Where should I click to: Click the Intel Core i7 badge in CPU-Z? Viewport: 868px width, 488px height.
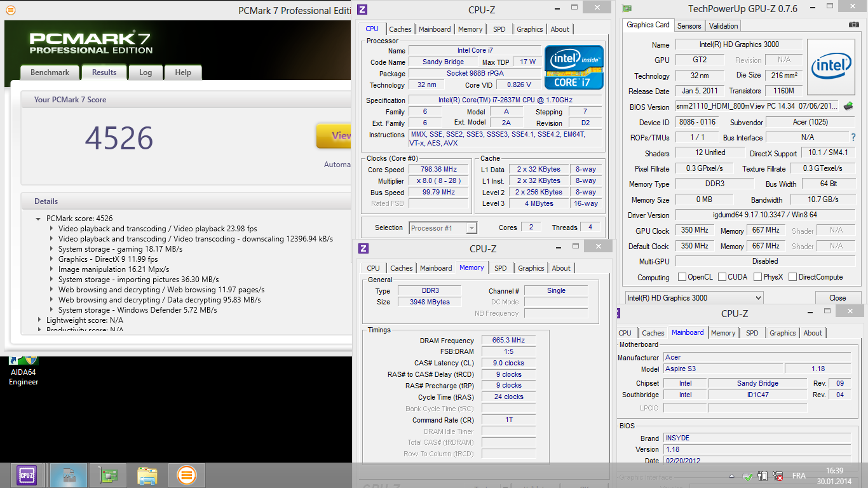click(574, 67)
